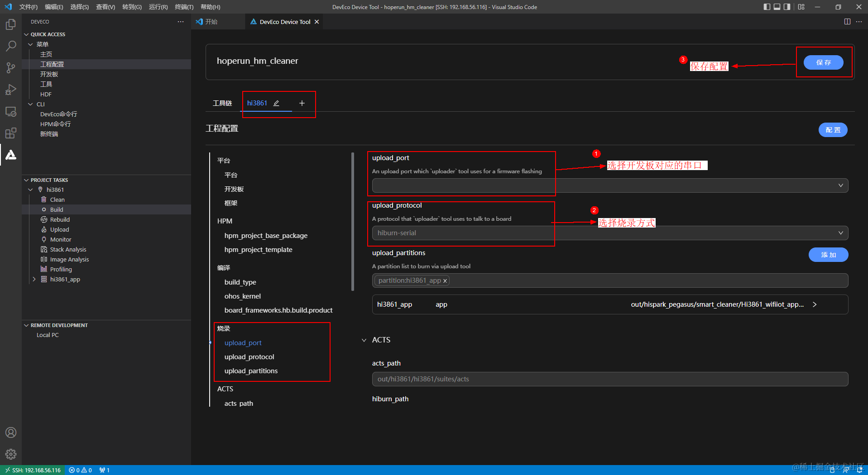The width and height of the screenshot is (868, 475).
Task: Open HDF in the QUICK ACCESS menu
Action: click(x=46, y=94)
